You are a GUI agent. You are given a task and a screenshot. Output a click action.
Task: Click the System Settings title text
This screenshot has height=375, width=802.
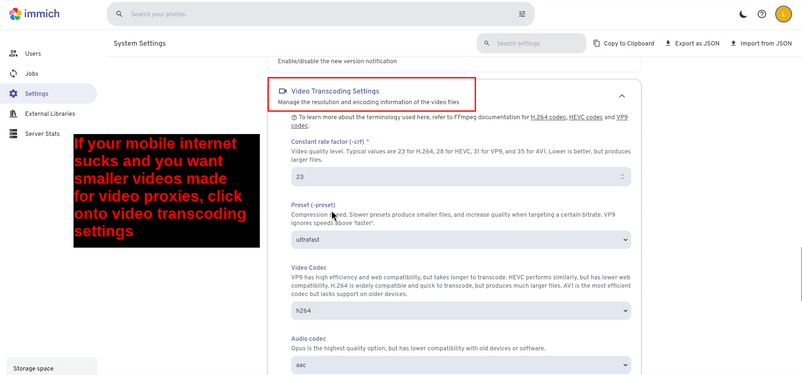140,43
